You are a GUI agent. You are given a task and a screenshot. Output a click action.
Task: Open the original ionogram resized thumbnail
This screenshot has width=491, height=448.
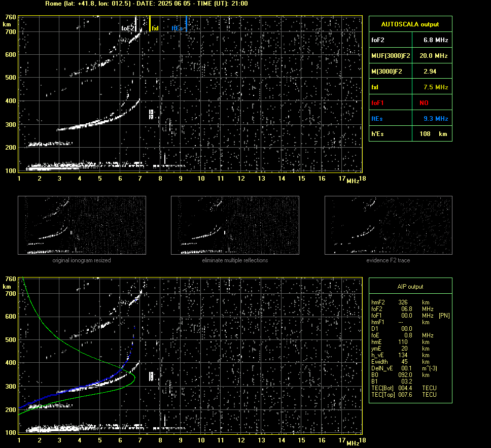click(x=82, y=225)
